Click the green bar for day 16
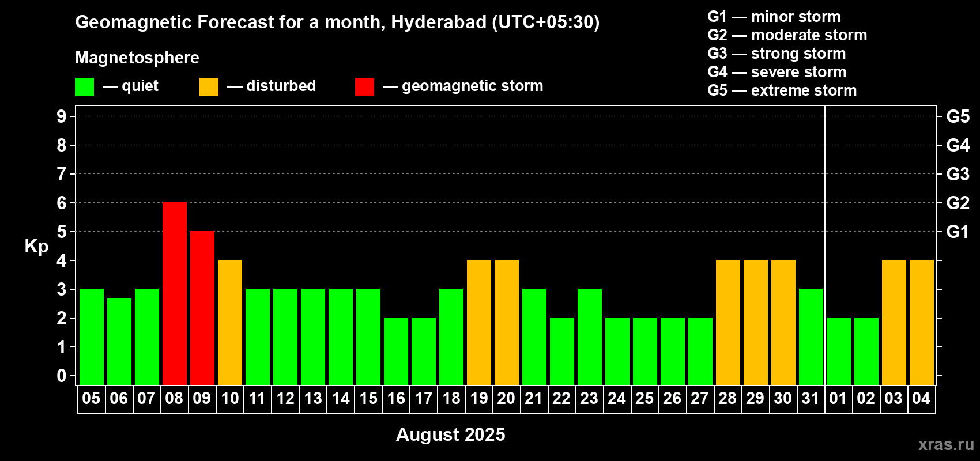 tap(396, 351)
